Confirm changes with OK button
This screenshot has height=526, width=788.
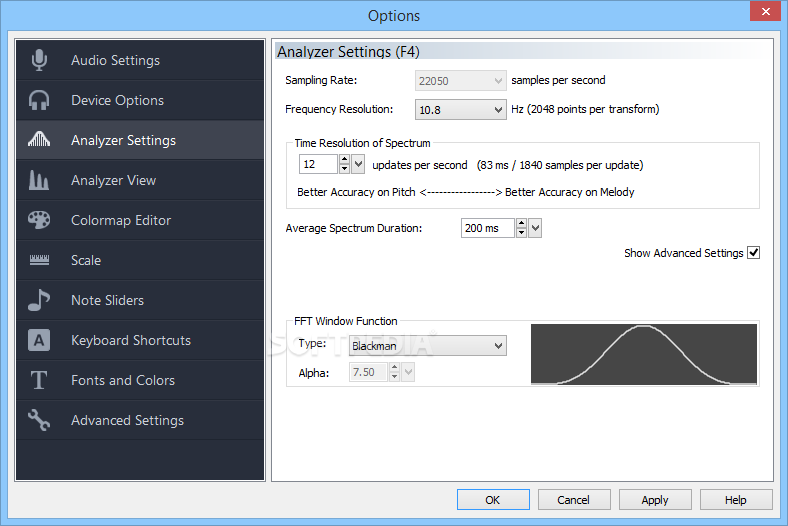click(493, 500)
